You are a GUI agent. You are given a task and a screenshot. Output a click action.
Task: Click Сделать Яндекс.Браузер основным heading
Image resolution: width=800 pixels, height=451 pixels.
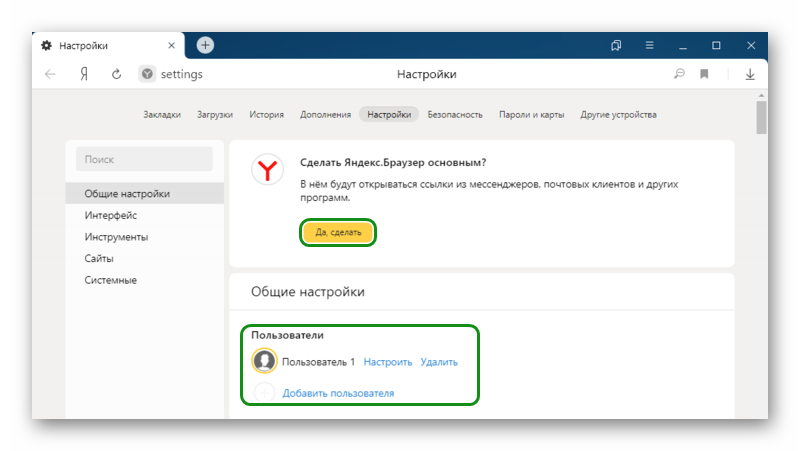tap(393, 162)
